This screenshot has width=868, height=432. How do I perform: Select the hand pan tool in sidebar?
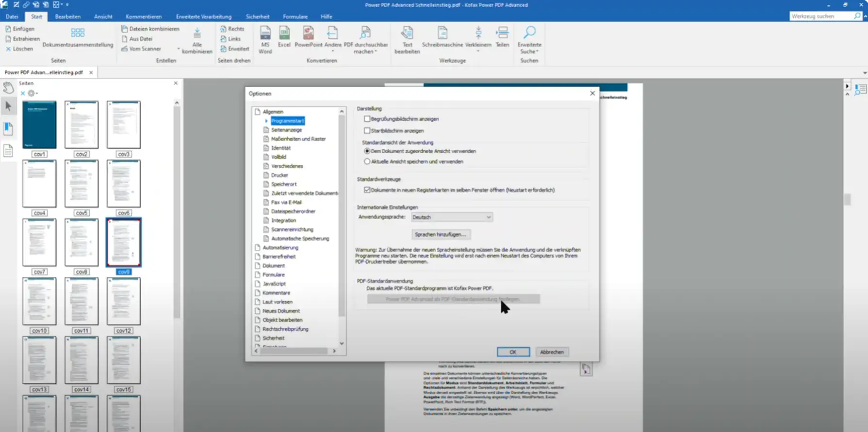pyautogui.click(x=8, y=88)
